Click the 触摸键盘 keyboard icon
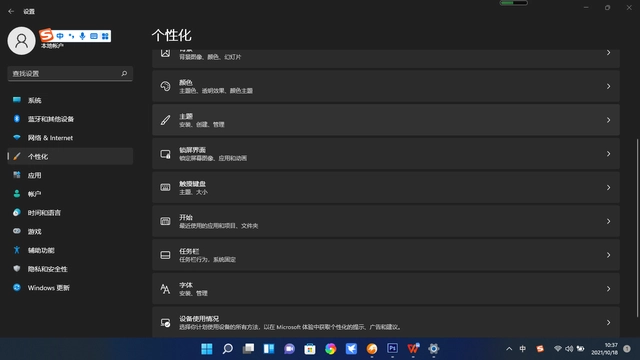This screenshot has height=360, width=640. point(165,187)
